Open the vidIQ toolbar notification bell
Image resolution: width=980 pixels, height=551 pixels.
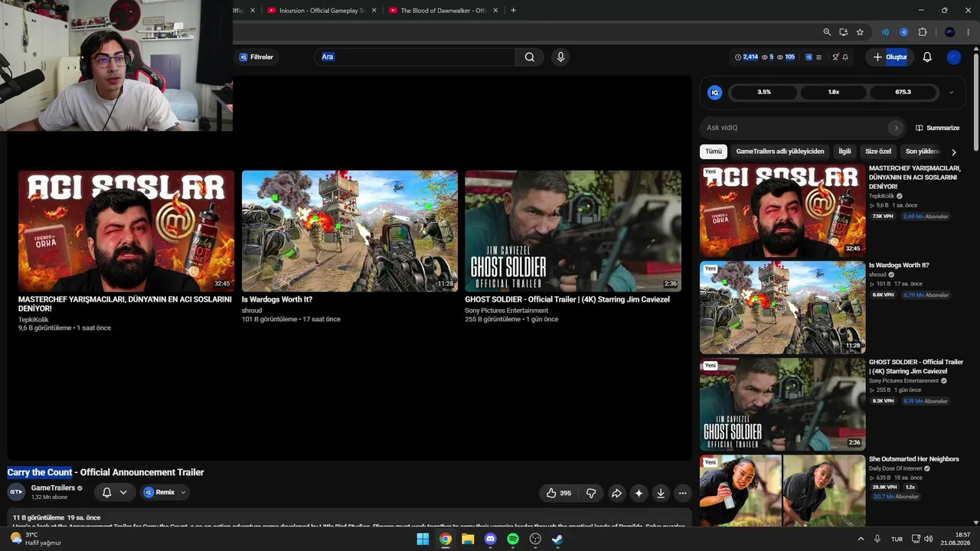tap(845, 57)
